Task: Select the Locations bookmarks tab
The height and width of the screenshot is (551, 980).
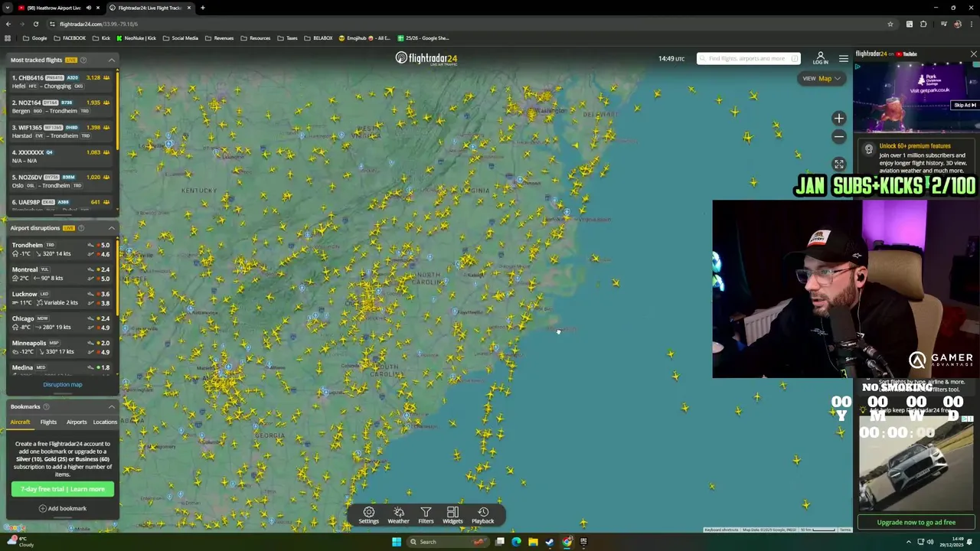Action: coord(105,422)
